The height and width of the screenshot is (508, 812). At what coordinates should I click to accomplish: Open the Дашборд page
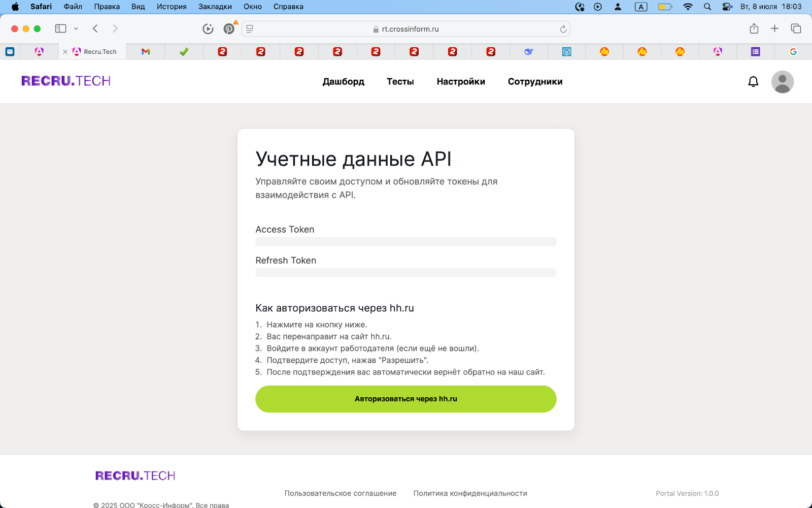[344, 82]
